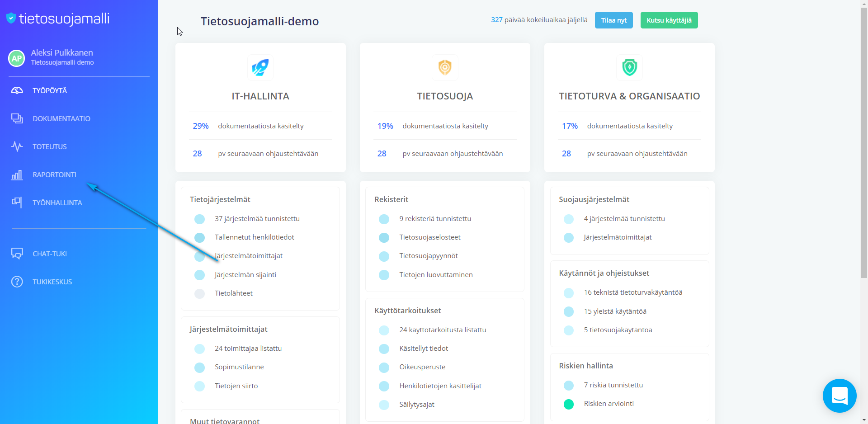Open the Tietojen siirto link
The width and height of the screenshot is (868, 424).
tap(236, 386)
